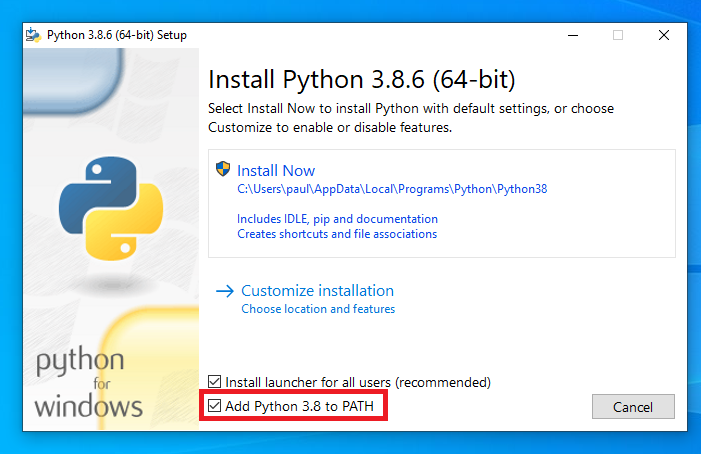
Task: Click the "Install Python 3.8.6 (64-bit)" heading
Action: 361,79
